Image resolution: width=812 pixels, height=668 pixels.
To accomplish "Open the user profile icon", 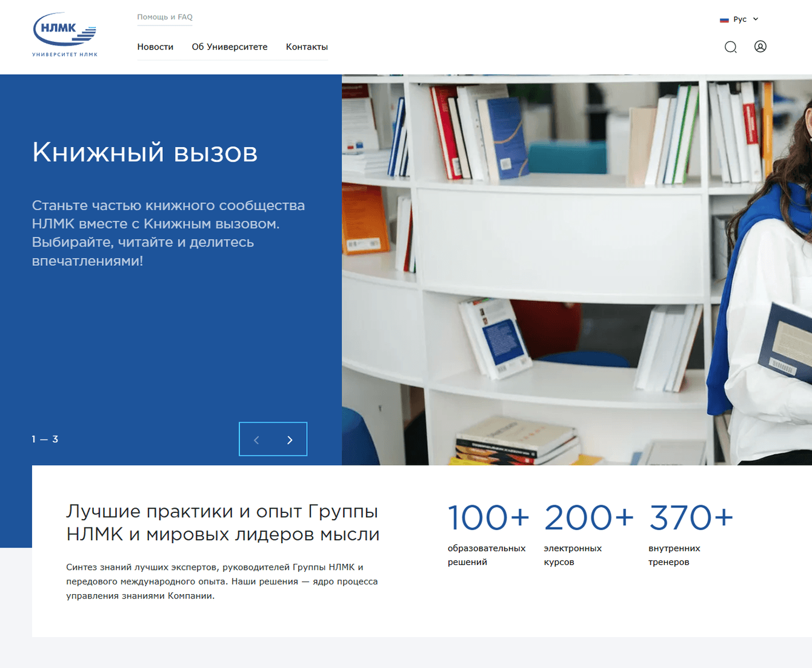I will [x=760, y=47].
